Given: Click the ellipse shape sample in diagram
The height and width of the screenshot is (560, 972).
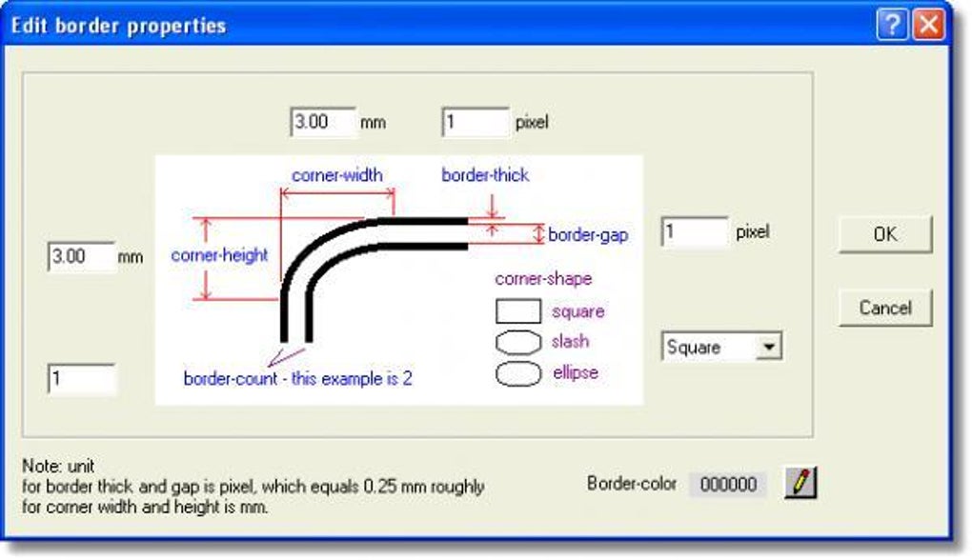Looking at the screenshot, I should point(518,372).
